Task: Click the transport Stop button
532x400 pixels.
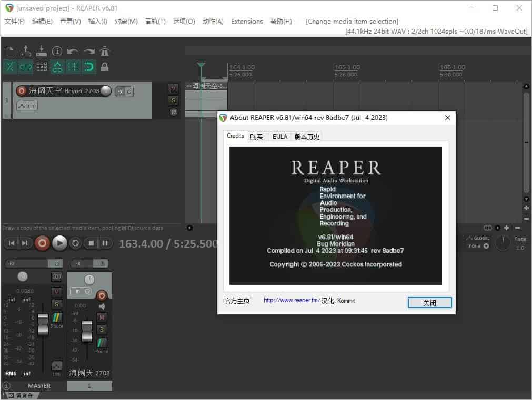Action: coord(91,243)
